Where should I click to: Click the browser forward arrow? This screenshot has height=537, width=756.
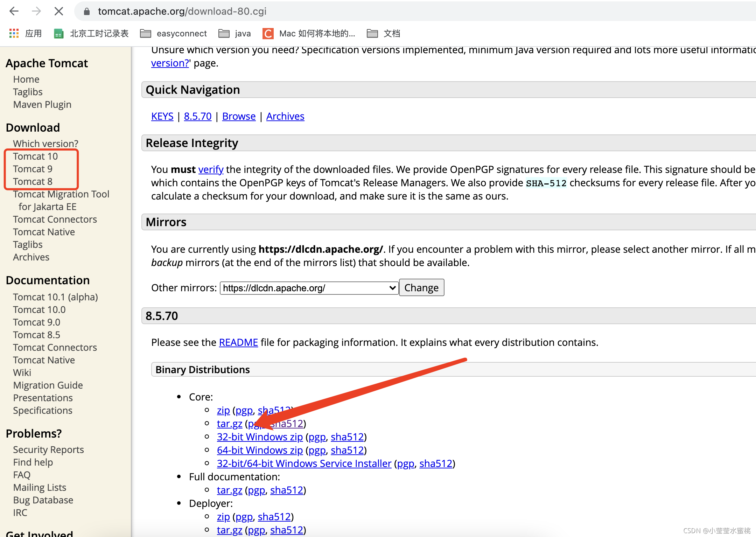[x=36, y=11]
